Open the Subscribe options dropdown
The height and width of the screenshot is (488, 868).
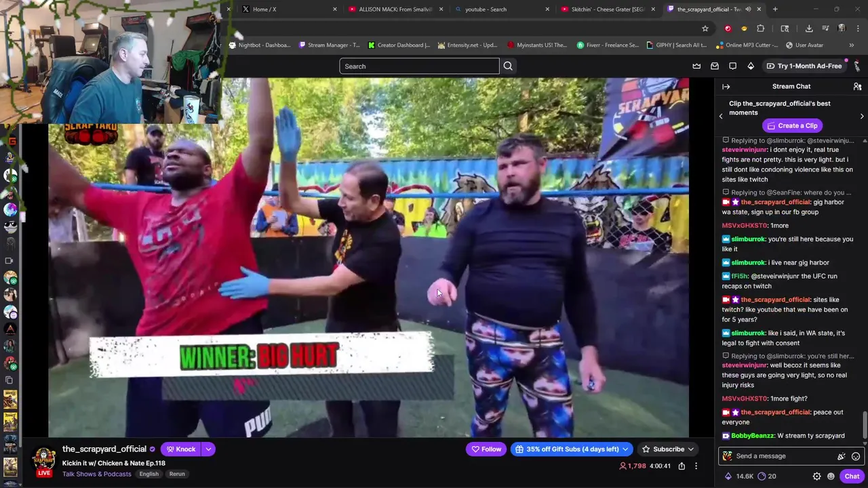point(690,449)
